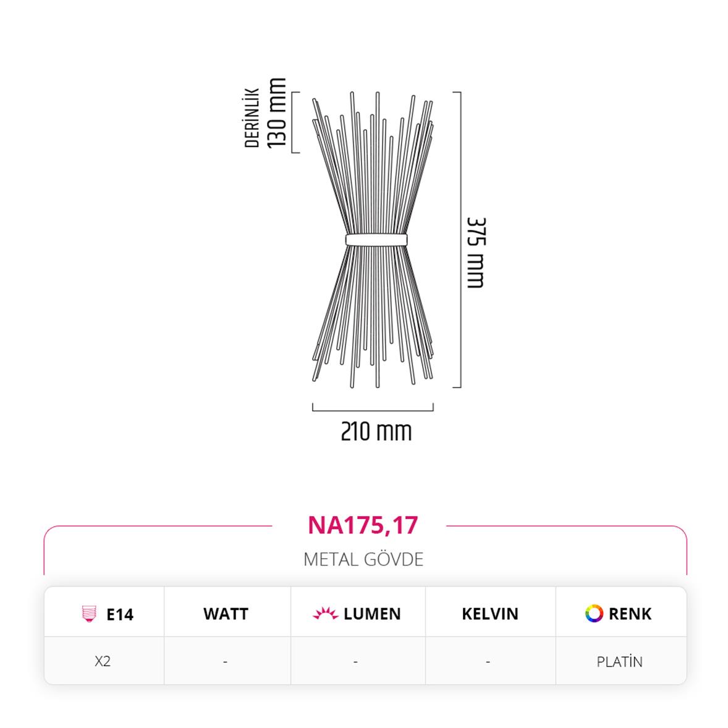Screen dimensions: 728x728
Task: Click the LUMEN header text
Action: pos(372,614)
